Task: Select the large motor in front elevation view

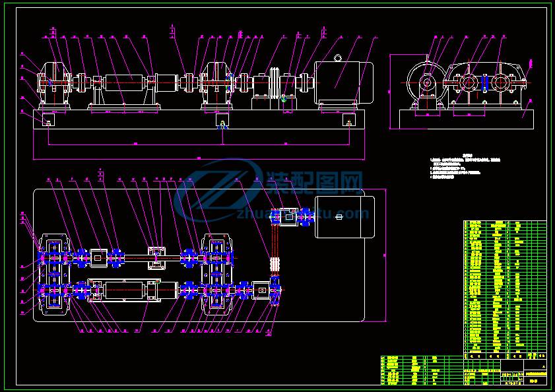Action: (x=344, y=84)
